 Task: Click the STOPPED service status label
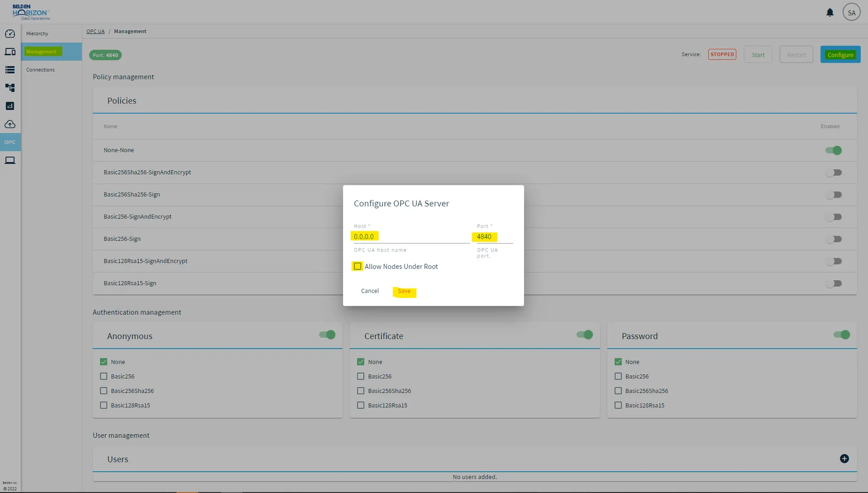coord(722,54)
